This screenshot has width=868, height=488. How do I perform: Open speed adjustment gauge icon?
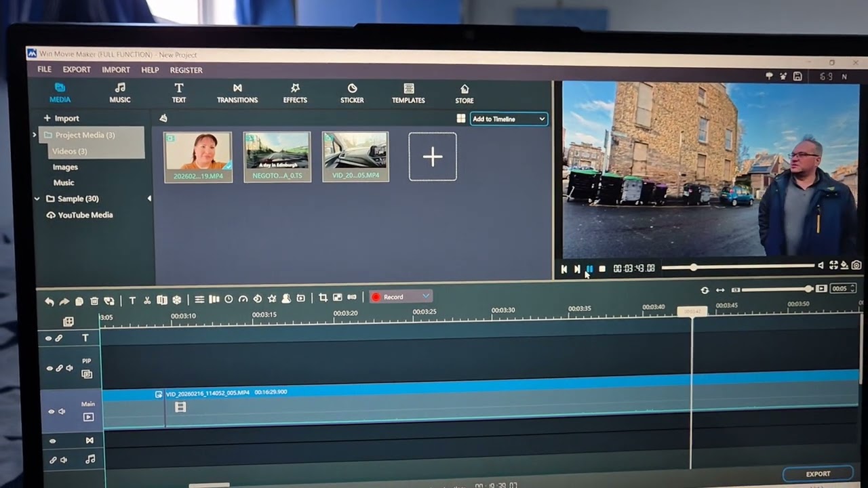click(243, 299)
